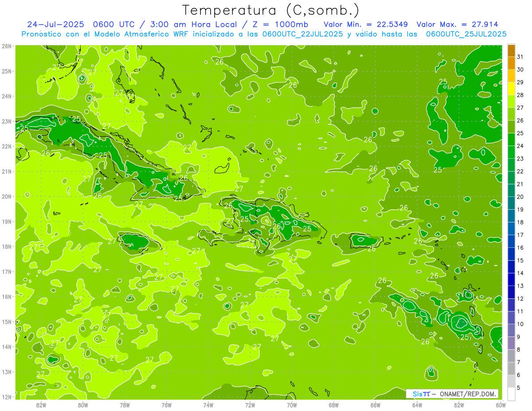Click the colorbar label 31

tap(520, 57)
